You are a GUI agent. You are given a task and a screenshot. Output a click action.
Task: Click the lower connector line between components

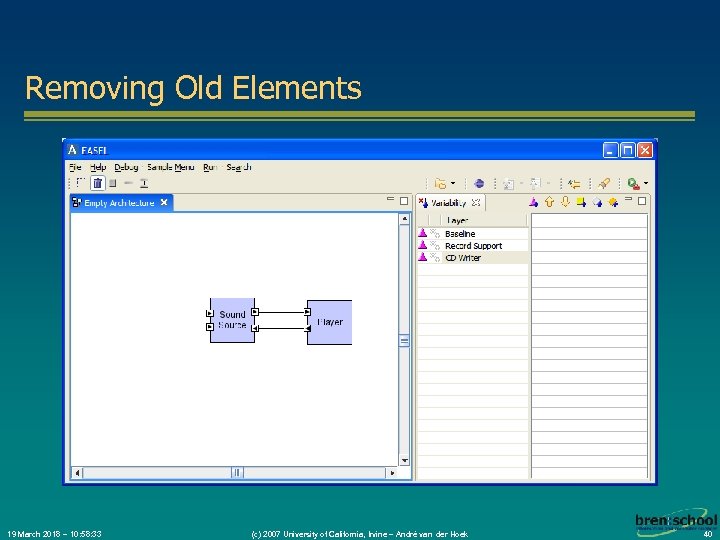(x=281, y=328)
